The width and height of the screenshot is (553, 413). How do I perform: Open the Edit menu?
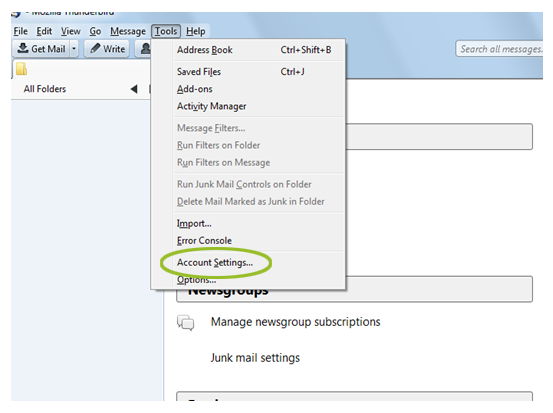pyautogui.click(x=44, y=31)
